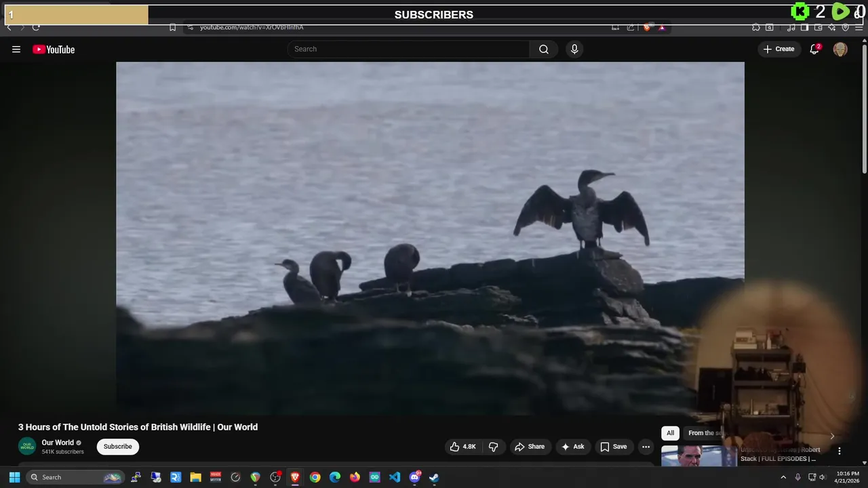
Task: Click the browser address bar URL
Action: [x=252, y=27]
